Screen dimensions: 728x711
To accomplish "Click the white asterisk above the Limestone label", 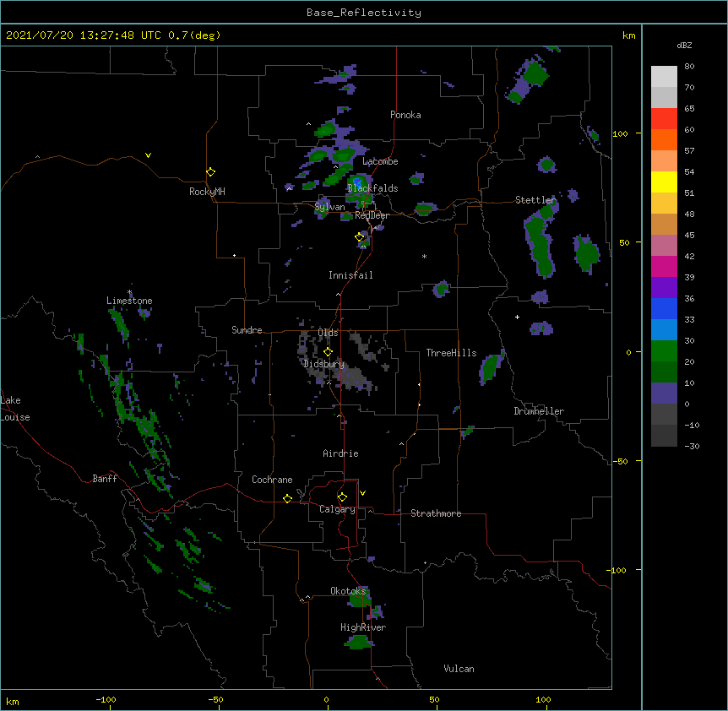I will point(130,292).
